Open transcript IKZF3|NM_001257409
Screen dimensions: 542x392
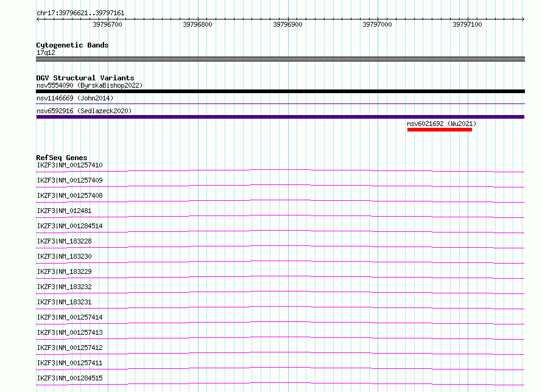(x=70, y=180)
